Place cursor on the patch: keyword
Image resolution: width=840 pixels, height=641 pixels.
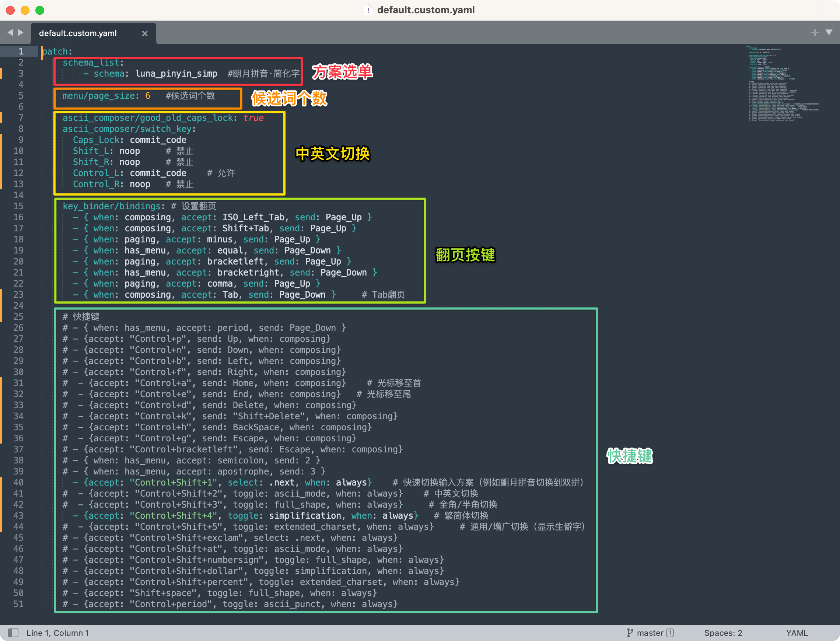[57, 52]
